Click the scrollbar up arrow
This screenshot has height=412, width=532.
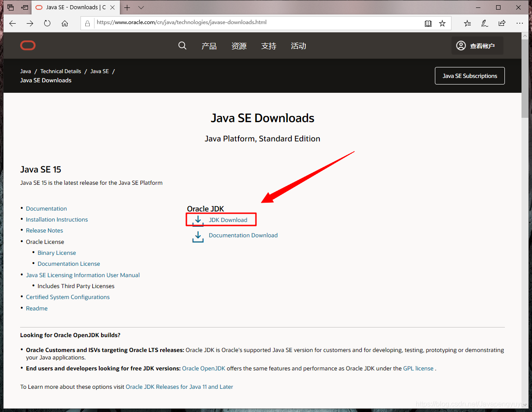525,36
